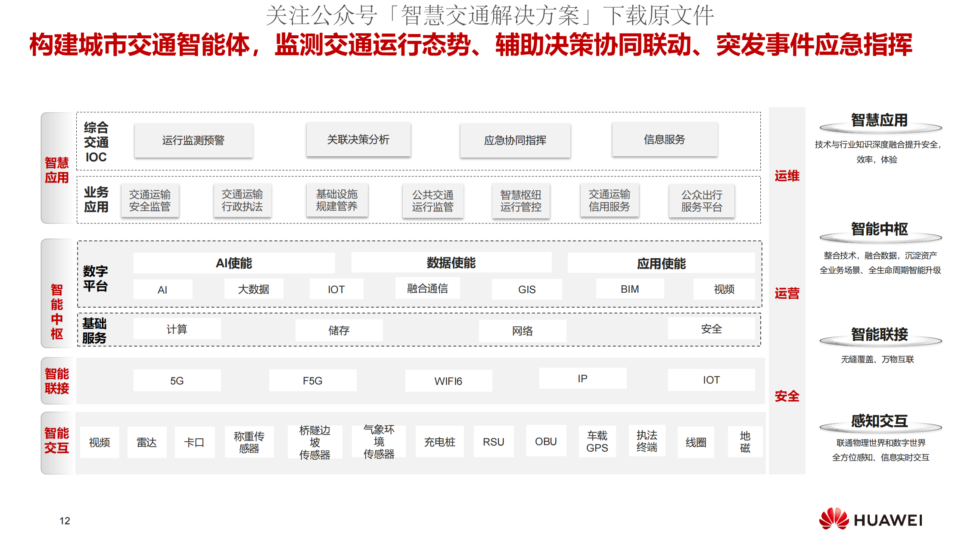980x551 pixels.
Task: Click the 称重传感器 cell
Action: tap(249, 442)
